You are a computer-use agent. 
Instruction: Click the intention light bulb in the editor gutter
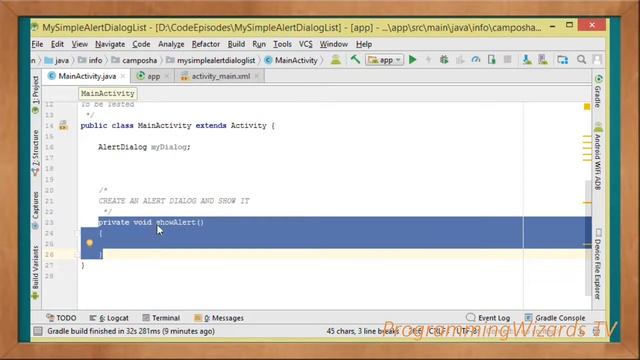(x=90, y=243)
